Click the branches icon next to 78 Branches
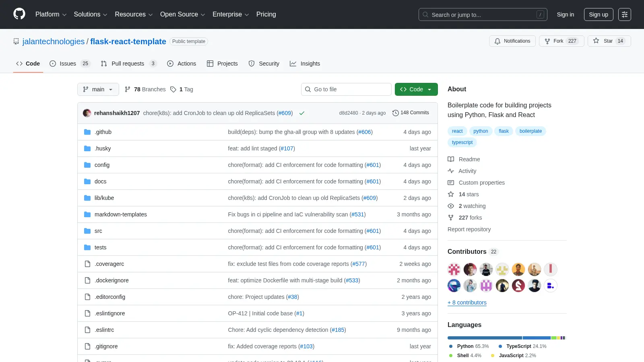 click(128, 89)
